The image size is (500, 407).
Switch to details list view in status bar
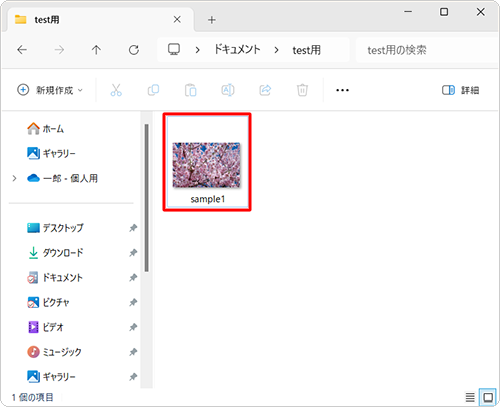point(470,397)
